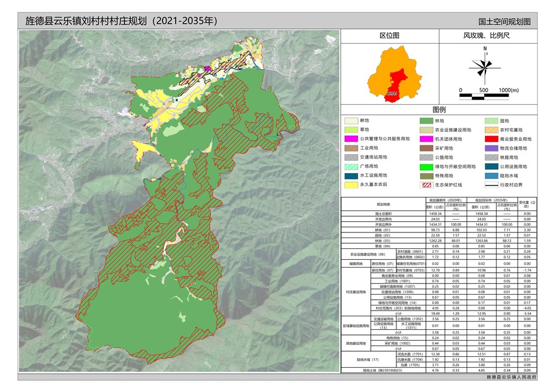Select the 林地 green legend swatch
The width and height of the screenshot is (555, 392).
(x=427, y=121)
